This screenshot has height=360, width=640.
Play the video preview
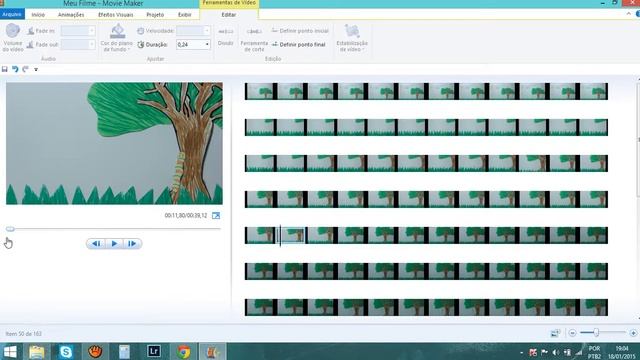click(x=114, y=244)
